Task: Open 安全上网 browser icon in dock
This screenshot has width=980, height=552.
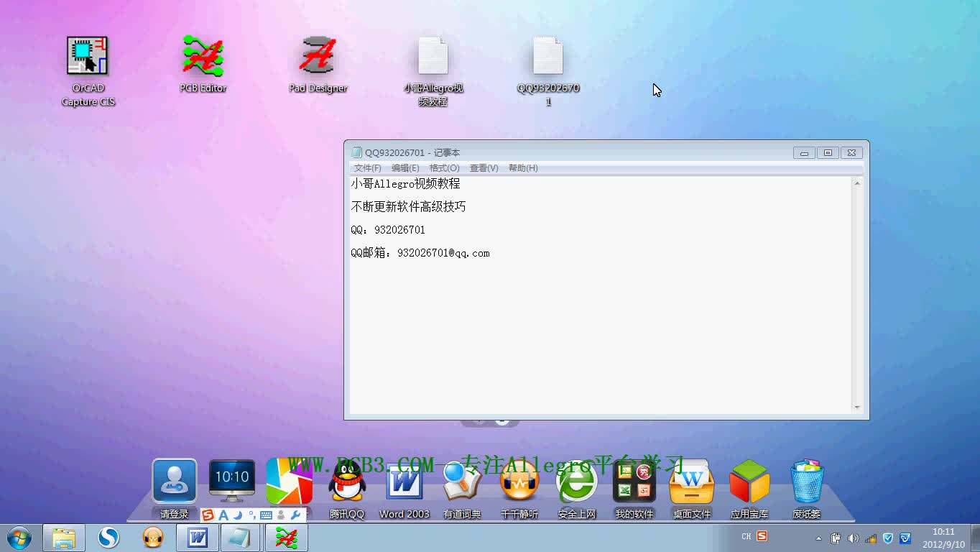Action: click(x=577, y=489)
